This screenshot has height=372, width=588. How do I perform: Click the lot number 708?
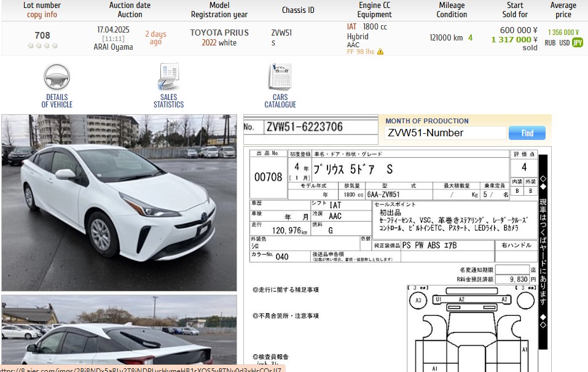42,36
